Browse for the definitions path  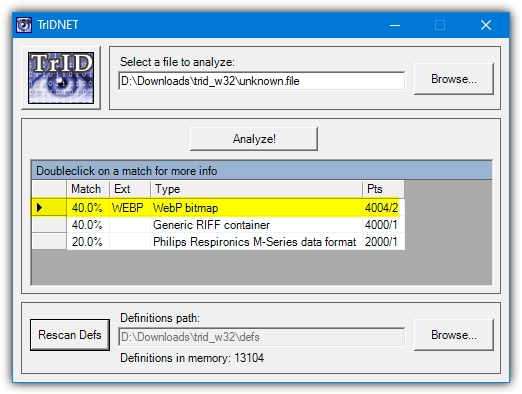pos(454,335)
